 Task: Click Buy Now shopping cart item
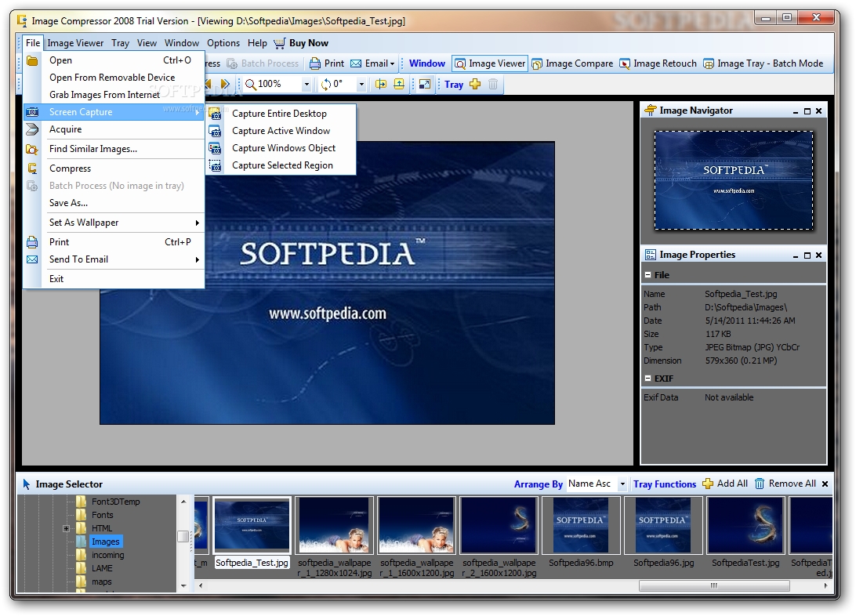point(301,42)
